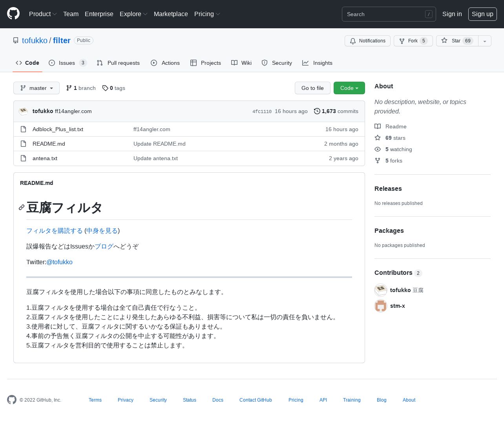Open Contact GitHub footer link
This screenshot has width=504, height=424.
(x=256, y=400)
